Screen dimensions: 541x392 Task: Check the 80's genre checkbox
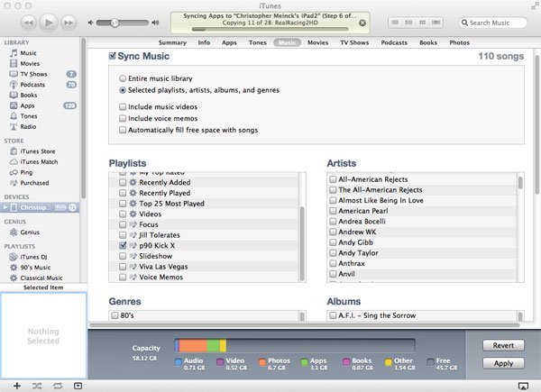coord(115,315)
